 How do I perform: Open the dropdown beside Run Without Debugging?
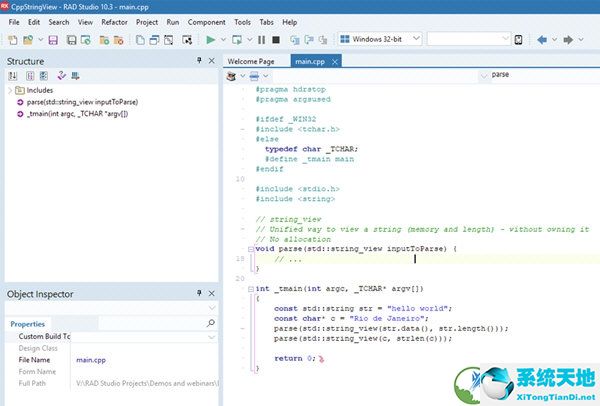249,40
